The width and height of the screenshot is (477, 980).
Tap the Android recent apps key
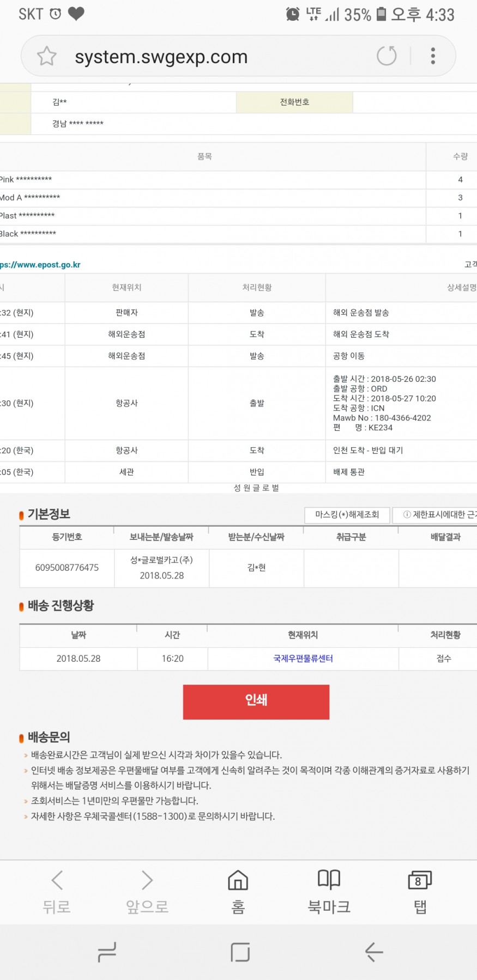107,952
